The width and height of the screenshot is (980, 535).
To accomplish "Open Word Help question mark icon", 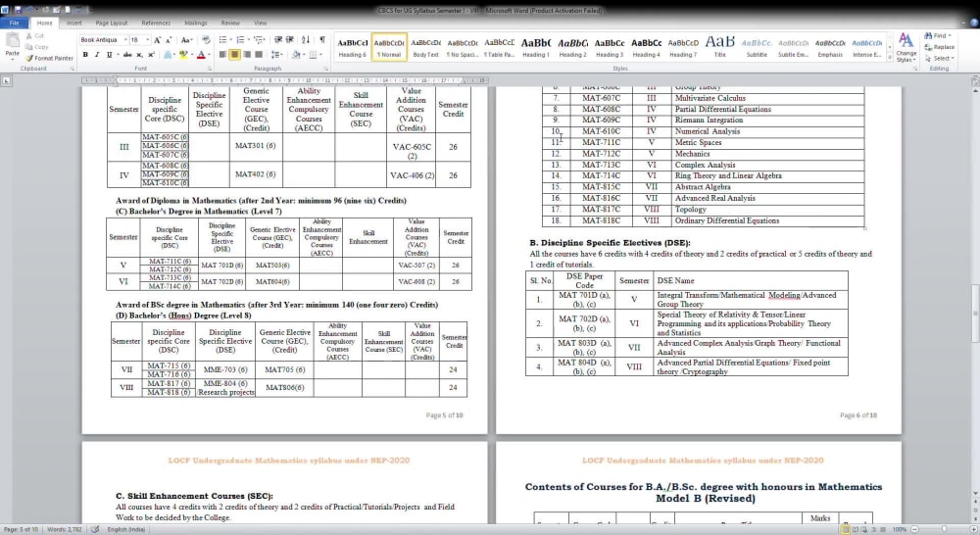I will pos(973,24).
